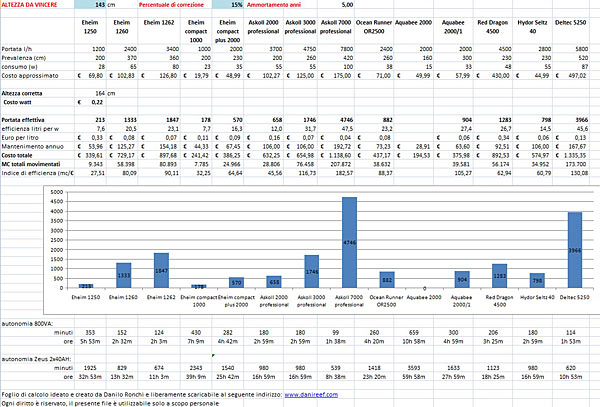This screenshot has width=600, height=407.
Task: Select the Zeus ore value 8h 38m
Action: coord(336,376)
